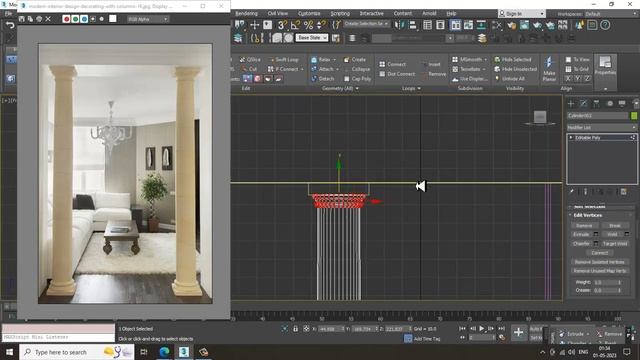Click the Unhide All button

509,79
